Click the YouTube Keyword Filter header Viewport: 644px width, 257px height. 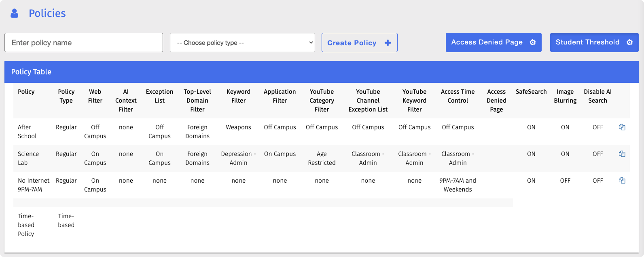(x=415, y=101)
